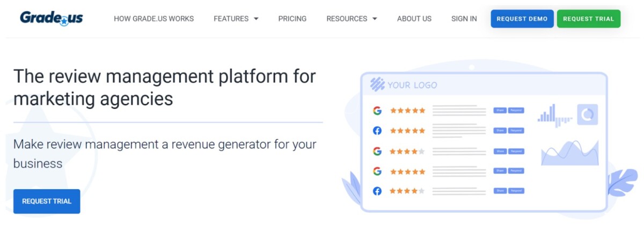644x231 pixels.
Task: Click the donut chart icon in dashboard
Action: coord(588,114)
